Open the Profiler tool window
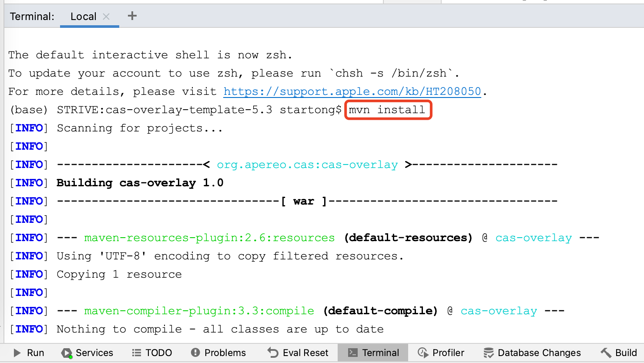Screen dimensions: 644x363 click(441, 353)
